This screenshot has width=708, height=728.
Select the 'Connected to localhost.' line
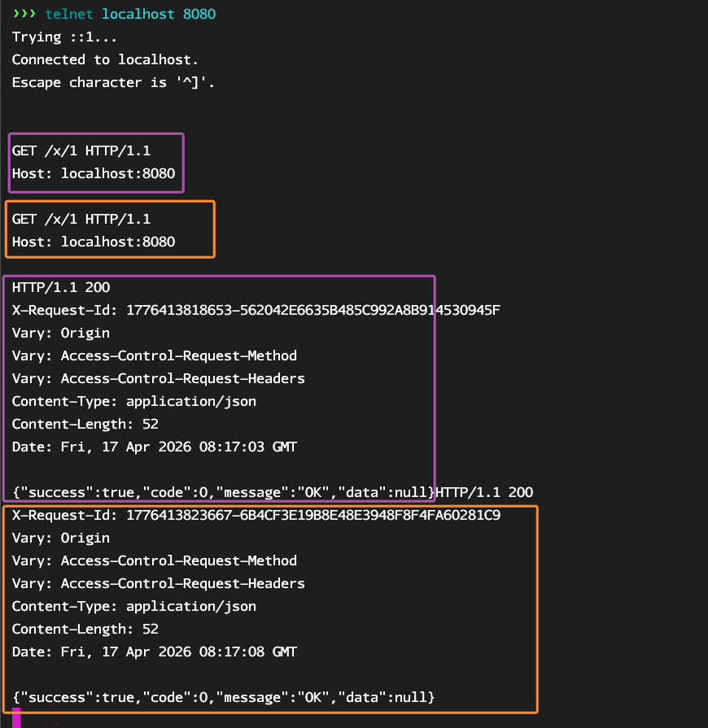pyautogui.click(x=105, y=60)
